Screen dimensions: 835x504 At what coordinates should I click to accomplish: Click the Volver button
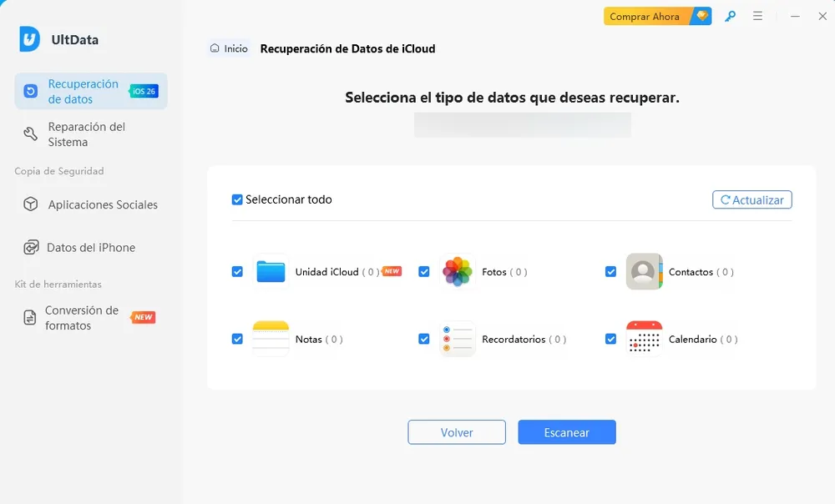457,432
